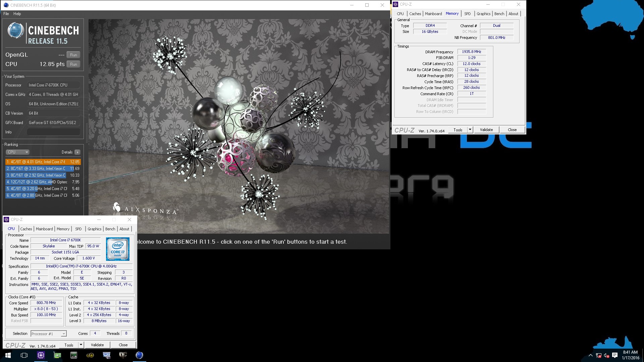Click the purple CPU-Z taskbar icon
Screen dimensions: 644x362
point(41,355)
